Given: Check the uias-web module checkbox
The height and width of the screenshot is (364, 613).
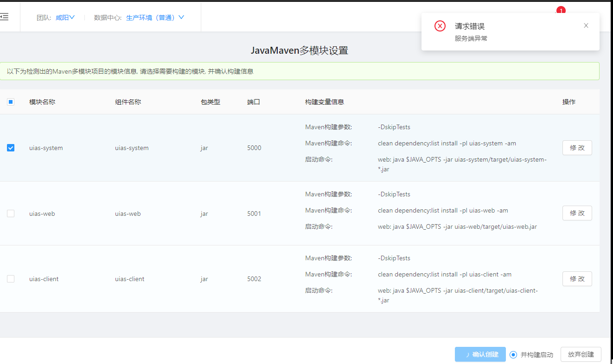Looking at the screenshot, I should [11, 213].
